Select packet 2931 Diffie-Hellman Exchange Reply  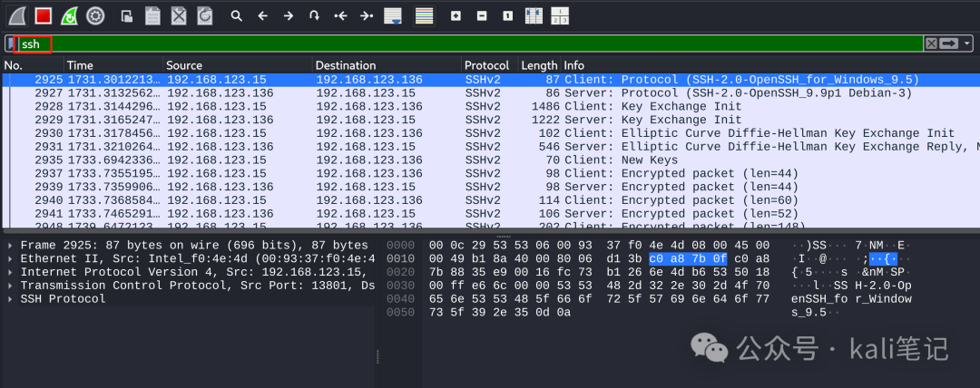pos(490,147)
